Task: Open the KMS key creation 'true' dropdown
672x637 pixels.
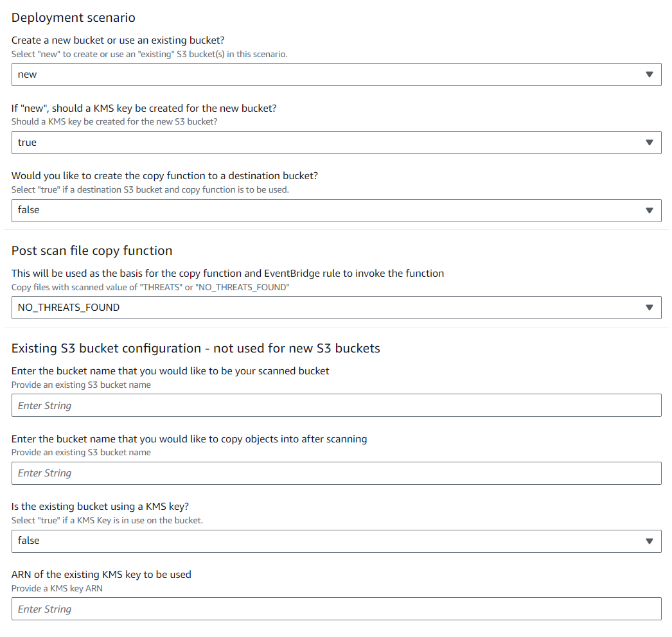Action: [336, 143]
